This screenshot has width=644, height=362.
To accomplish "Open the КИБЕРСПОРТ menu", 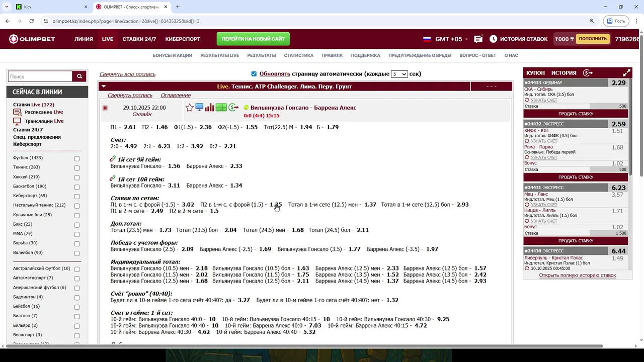I will [183, 39].
